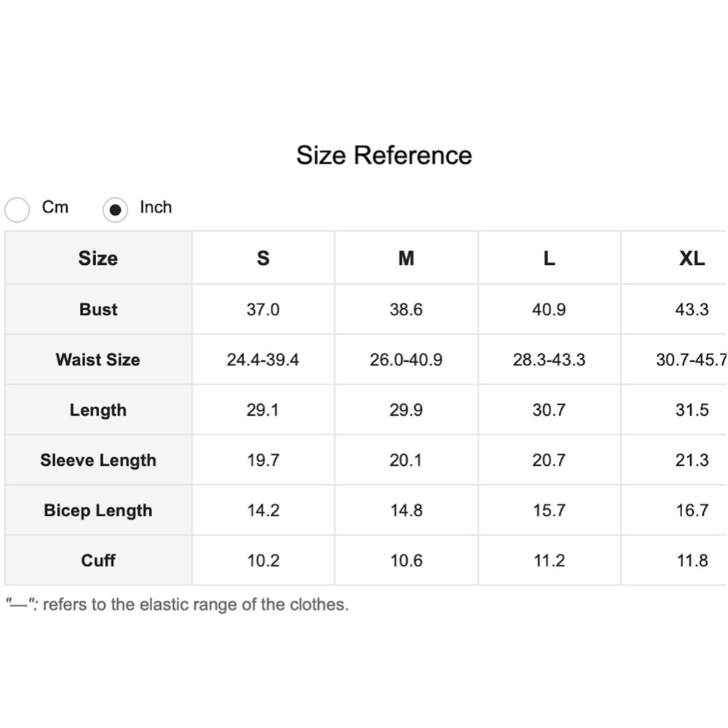Click the 26.0-40.9 waist value for M
Image resolution: width=728 pixels, height=728 pixels.
click(406, 360)
